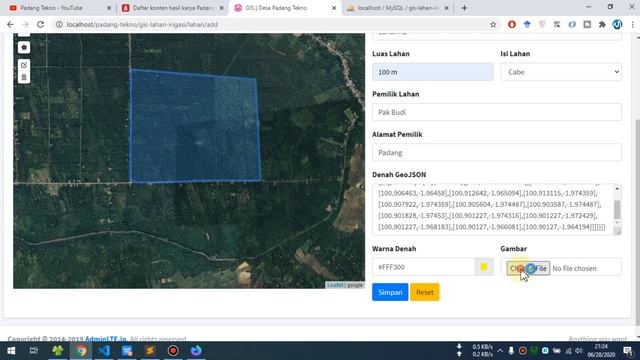Viewport: 640px width, 360px height.
Task: Click the yellow Reset button
Action: pyautogui.click(x=424, y=292)
